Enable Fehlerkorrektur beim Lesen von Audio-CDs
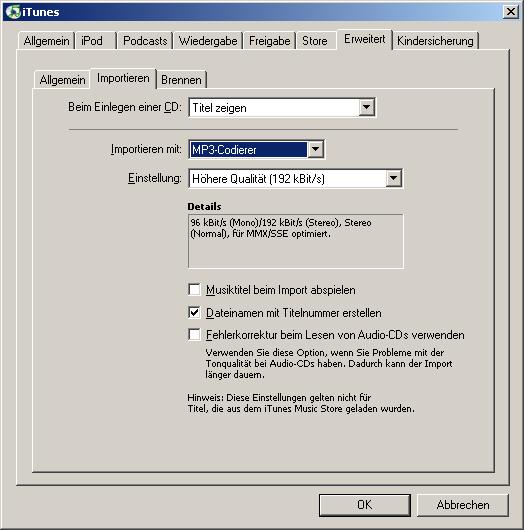Image resolution: width=524 pixels, height=530 pixels. point(194,335)
